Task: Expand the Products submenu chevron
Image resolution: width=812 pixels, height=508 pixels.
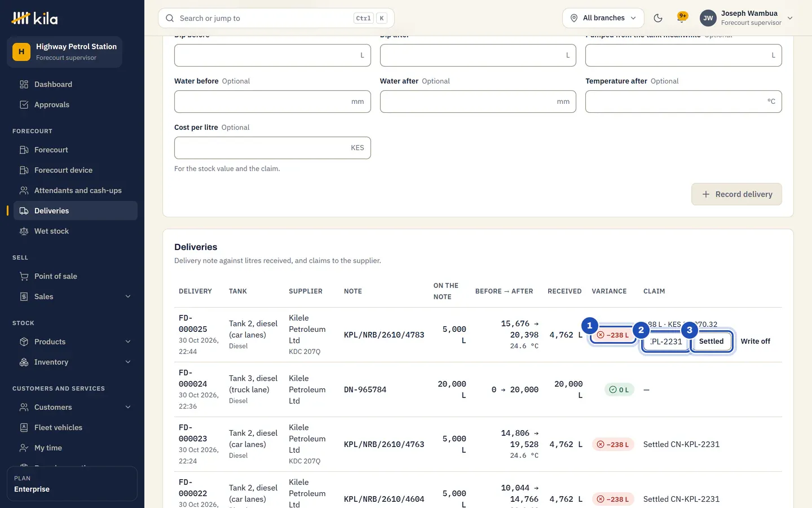Action: 128,341
